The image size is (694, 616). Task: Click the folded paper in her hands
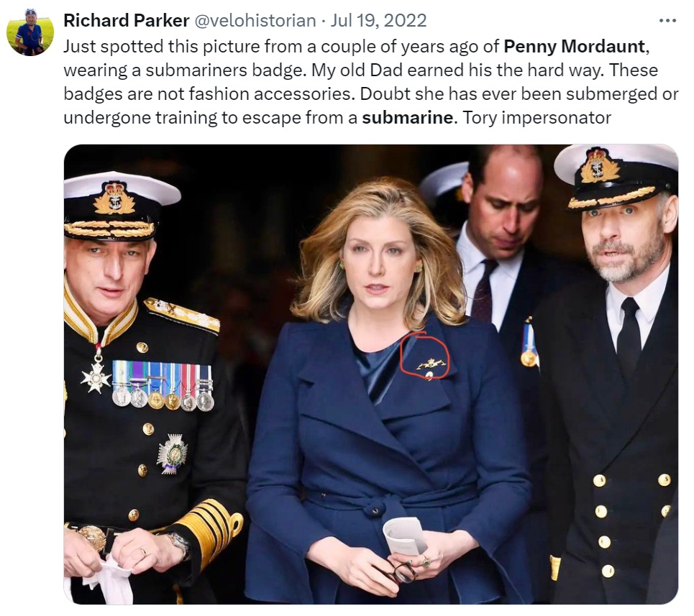[405, 536]
